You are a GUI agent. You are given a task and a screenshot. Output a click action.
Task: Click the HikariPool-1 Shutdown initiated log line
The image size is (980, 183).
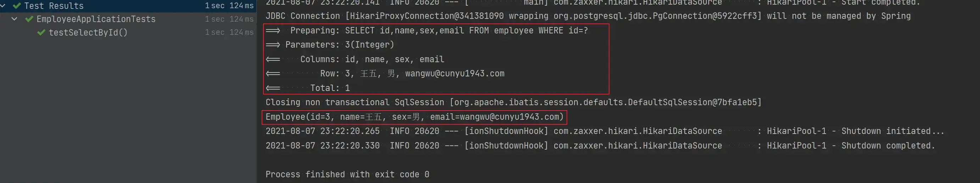click(605, 131)
